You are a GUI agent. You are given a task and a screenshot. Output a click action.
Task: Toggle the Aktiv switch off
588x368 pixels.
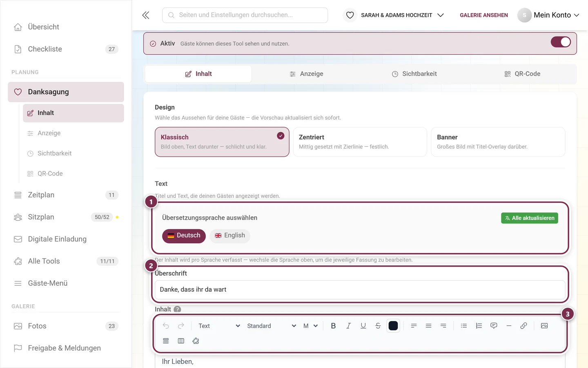point(561,42)
